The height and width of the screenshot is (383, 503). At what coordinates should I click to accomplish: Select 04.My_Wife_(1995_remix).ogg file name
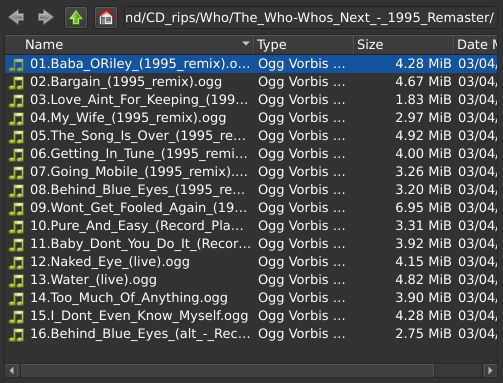coord(128,118)
